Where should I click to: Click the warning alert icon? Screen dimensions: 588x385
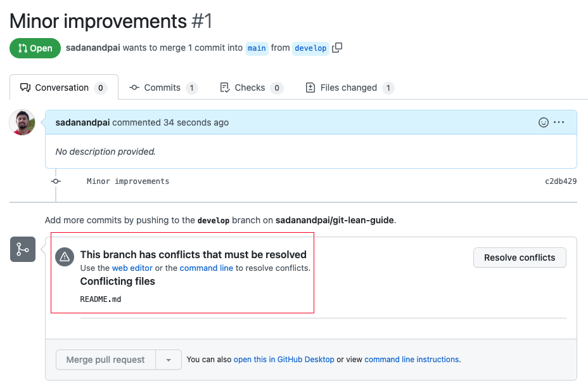click(x=64, y=257)
